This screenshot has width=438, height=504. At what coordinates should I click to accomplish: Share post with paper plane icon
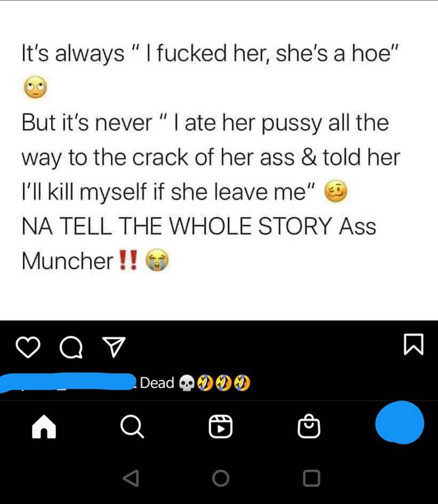(x=113, y=347)
